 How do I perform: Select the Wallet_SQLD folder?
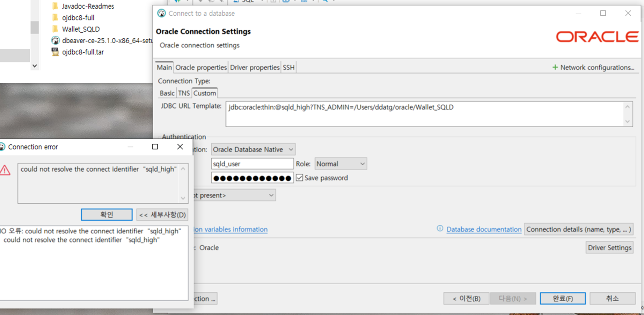pos(81,29)
